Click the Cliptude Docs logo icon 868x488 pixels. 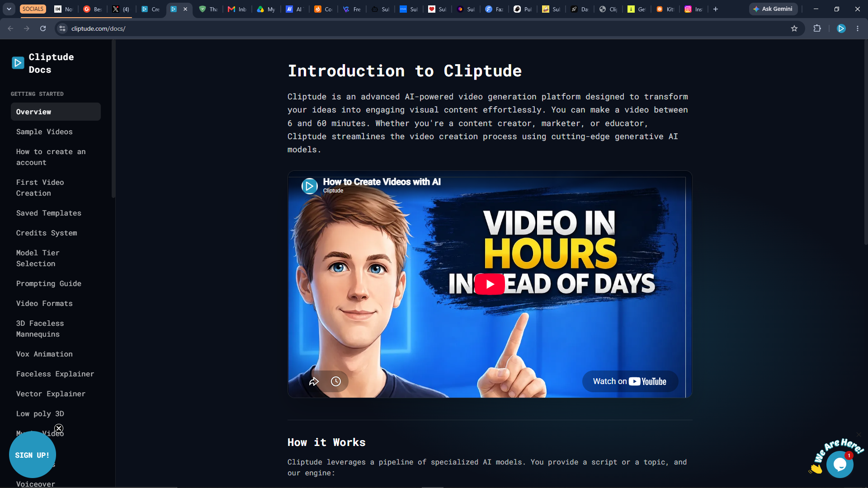[x=18, y=63]
